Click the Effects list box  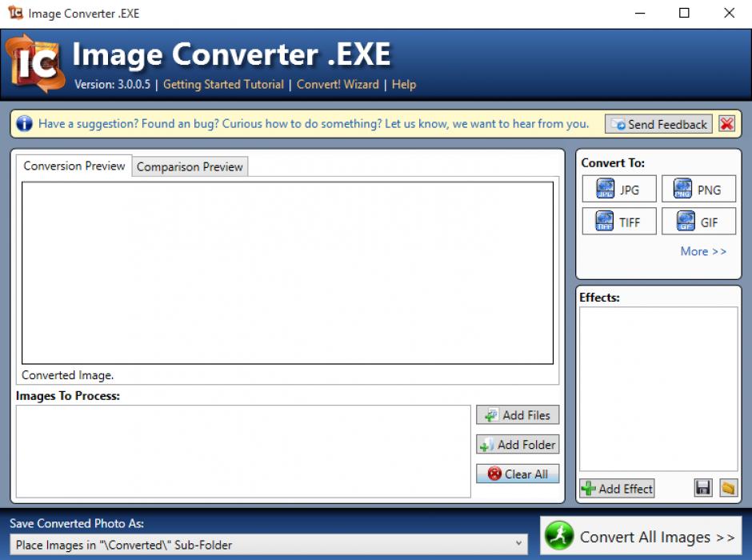click(658, 389)
